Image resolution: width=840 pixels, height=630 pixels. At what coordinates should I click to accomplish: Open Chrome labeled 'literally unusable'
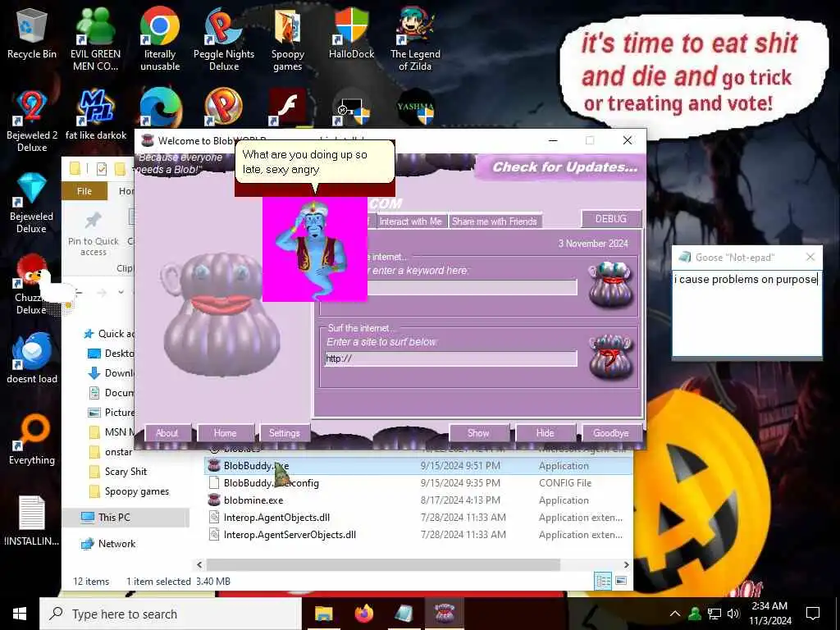click(160, 39)
